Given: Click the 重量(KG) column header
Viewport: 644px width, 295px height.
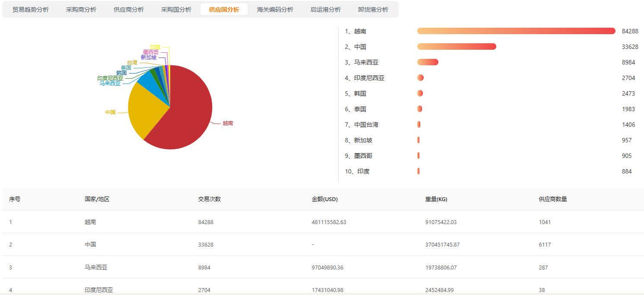Looking at the screenshot, I should pyautogui.click(x=436, y=199).
